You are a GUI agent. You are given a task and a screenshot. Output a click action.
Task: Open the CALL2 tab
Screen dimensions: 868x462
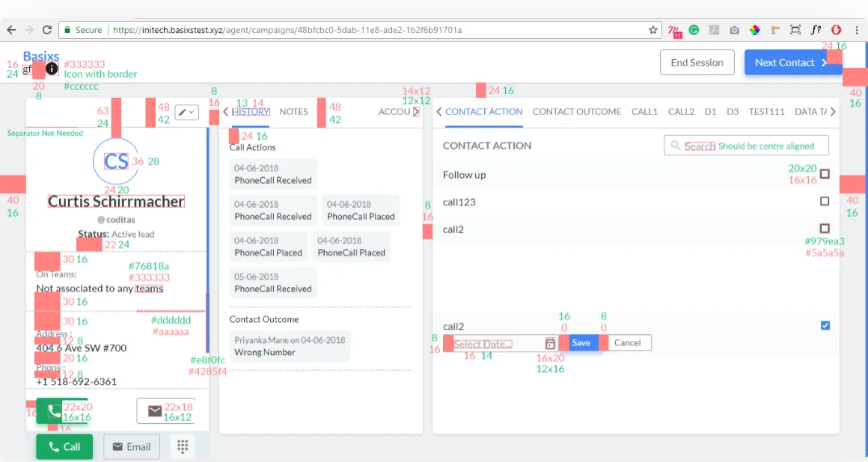(681, 112)
